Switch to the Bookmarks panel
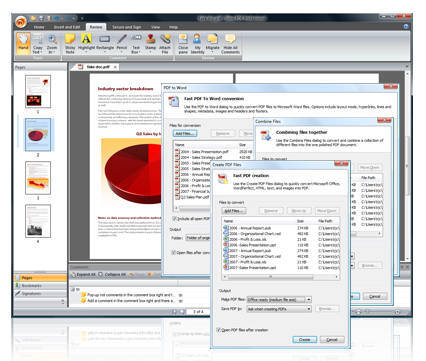 coord(40,286)
